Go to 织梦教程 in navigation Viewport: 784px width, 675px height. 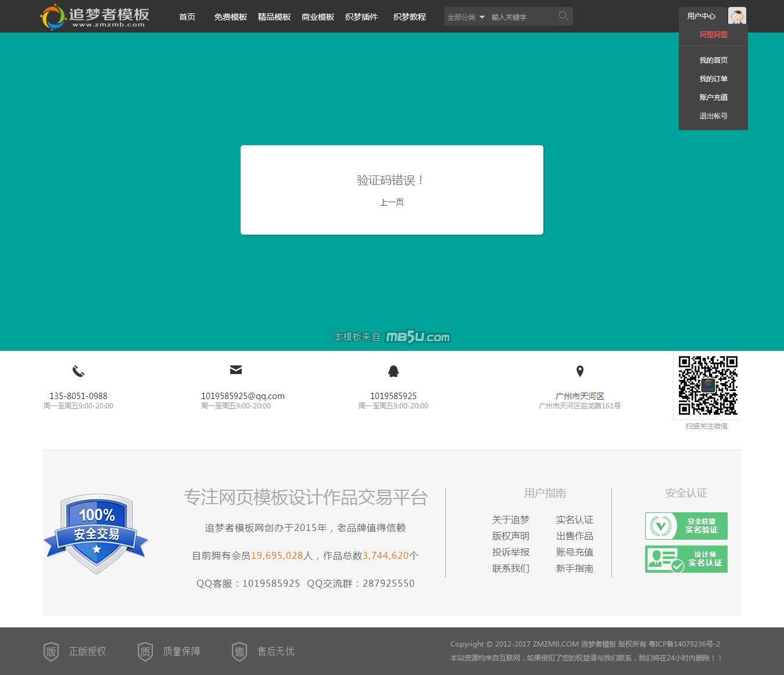[410, 17]
